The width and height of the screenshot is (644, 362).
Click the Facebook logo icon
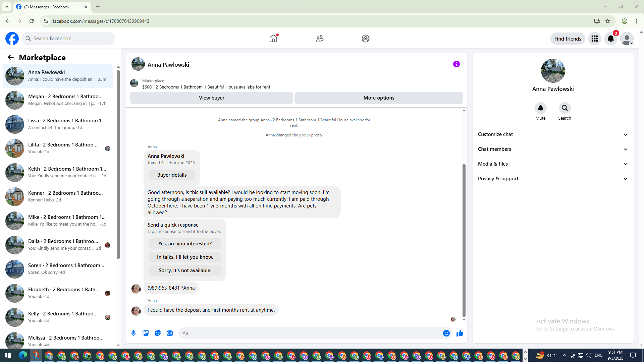click(x=12, y=39)
